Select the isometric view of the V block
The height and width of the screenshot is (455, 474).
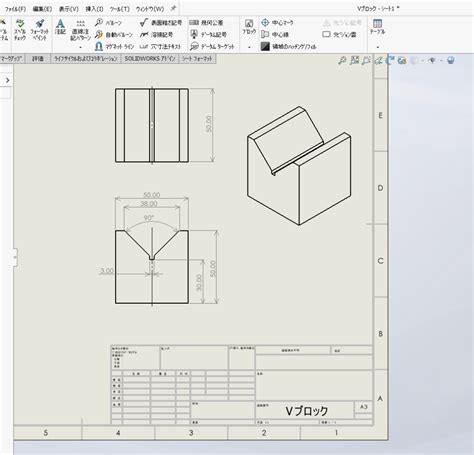click(x=299, y=166)
